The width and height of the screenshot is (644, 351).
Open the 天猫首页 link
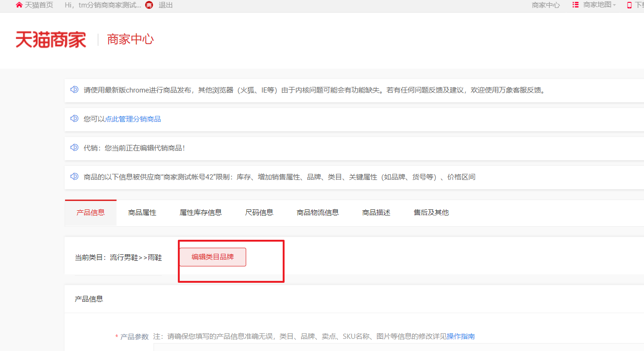(39, 5)
